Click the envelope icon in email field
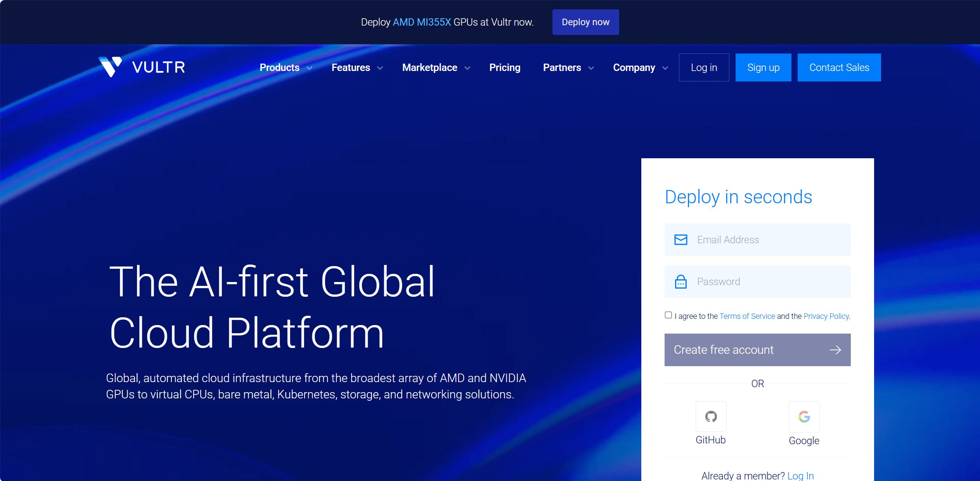Viewport: 980px width, 481px height. click(680, 240)
